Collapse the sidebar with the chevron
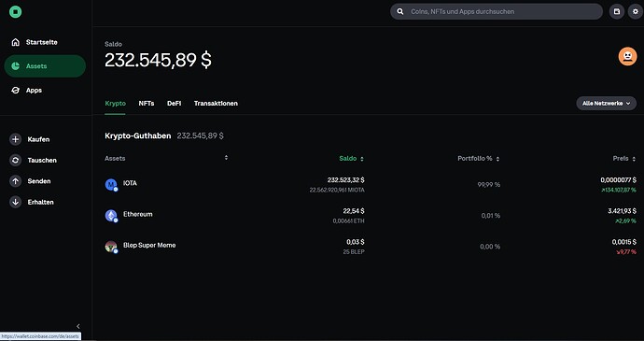644x341 pixels. coord(78,326)
